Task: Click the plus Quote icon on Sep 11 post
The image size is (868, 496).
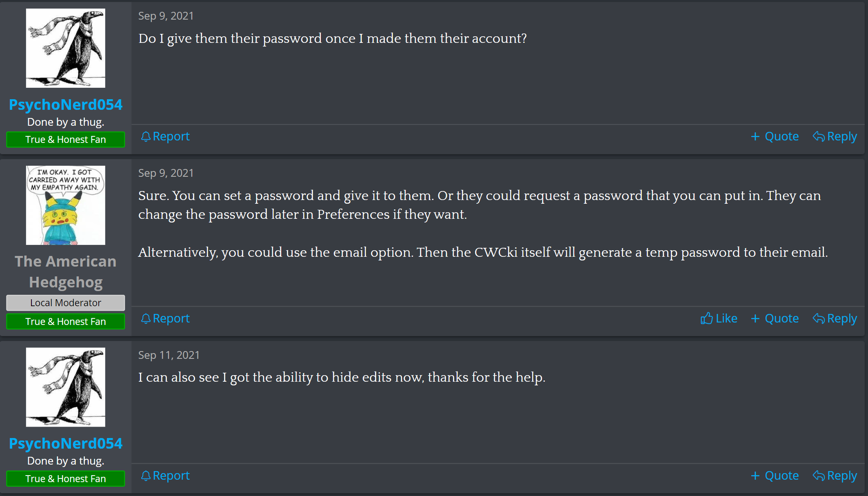Action: [x=755, y=476]
